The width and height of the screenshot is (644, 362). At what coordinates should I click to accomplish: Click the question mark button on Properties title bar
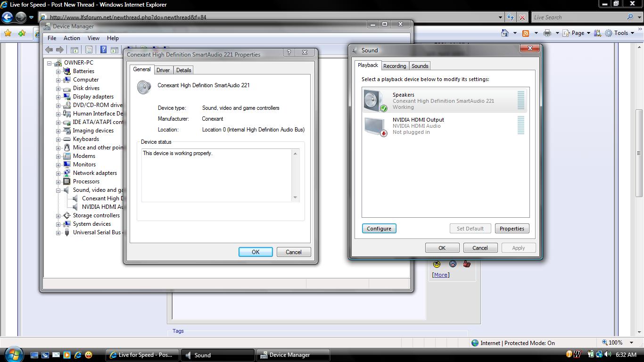pyautogui.click(x=289, y=52)
